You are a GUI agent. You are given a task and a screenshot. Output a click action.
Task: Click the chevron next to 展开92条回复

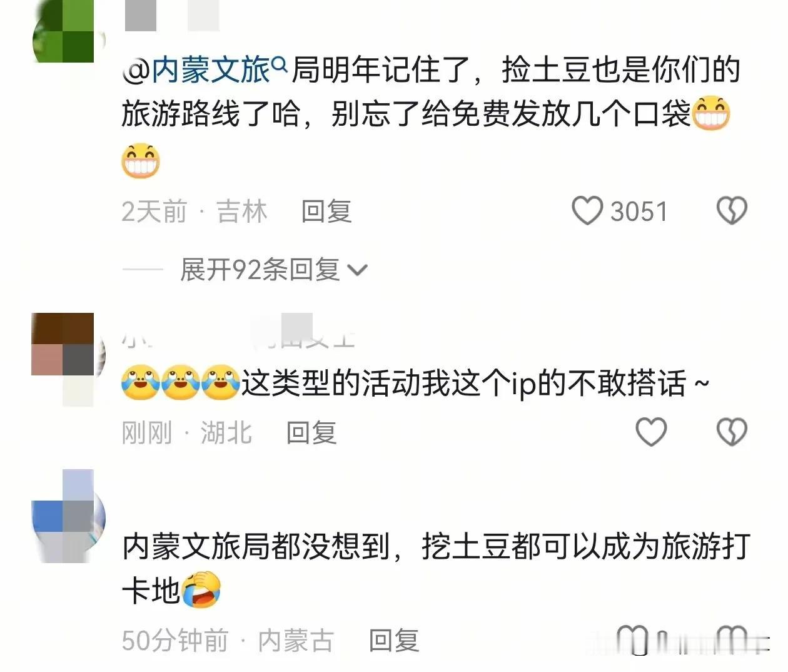click(357, 270)
